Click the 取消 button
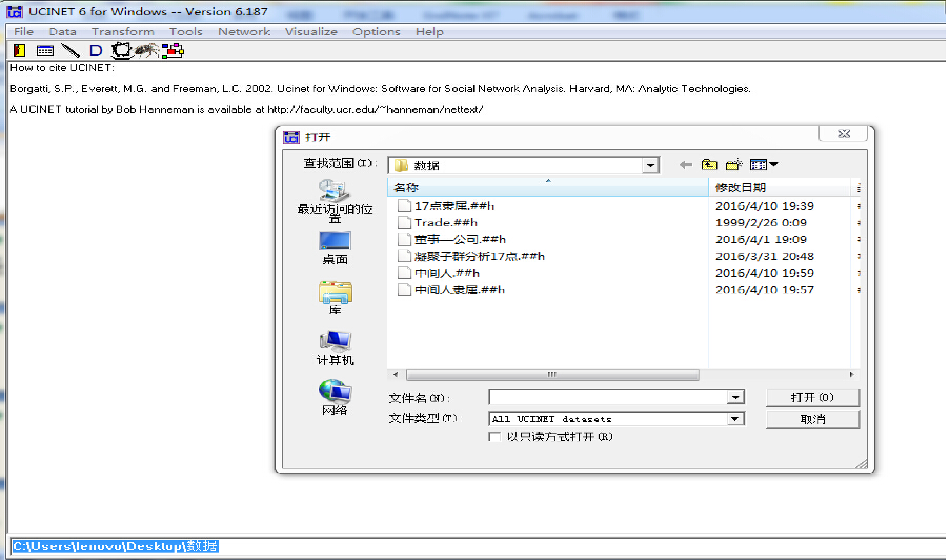Viewport: 946px width, 560px height. [x=813, y=419]
